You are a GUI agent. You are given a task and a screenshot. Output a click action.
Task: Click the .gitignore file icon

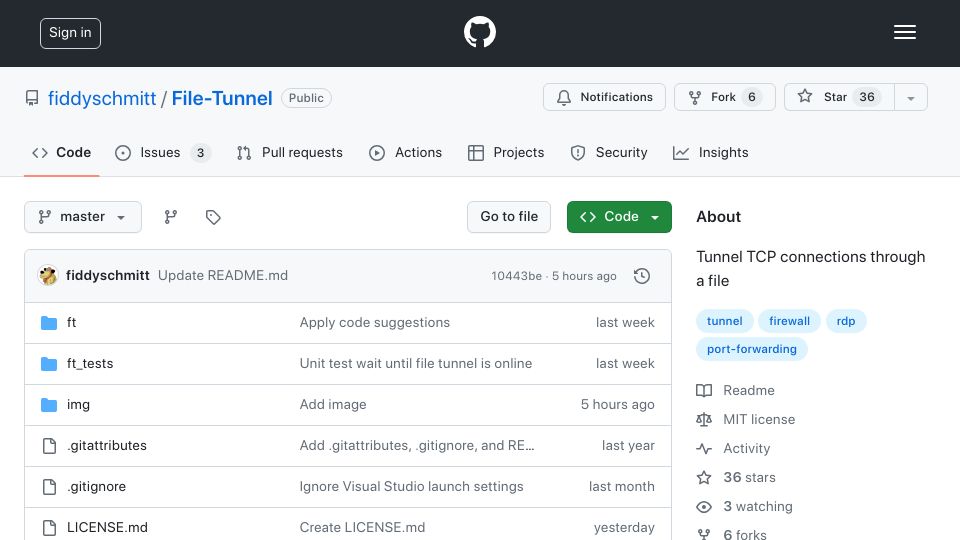tap(49, 487)
